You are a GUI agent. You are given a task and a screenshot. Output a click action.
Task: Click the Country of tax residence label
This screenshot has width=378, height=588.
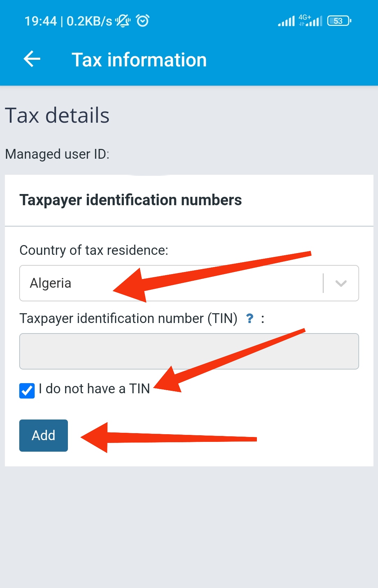coord(94,250)
